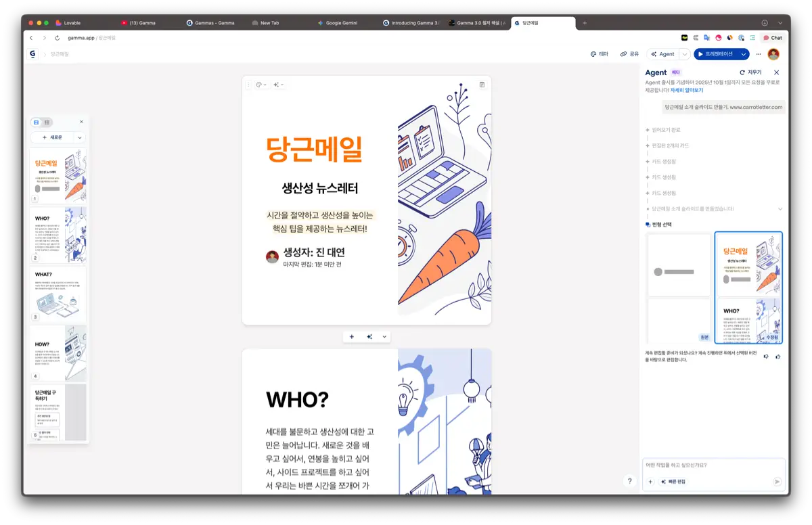Select slide 2 WHO? thumbnail
Screen dimensions: 812x525
click(58, 234)
